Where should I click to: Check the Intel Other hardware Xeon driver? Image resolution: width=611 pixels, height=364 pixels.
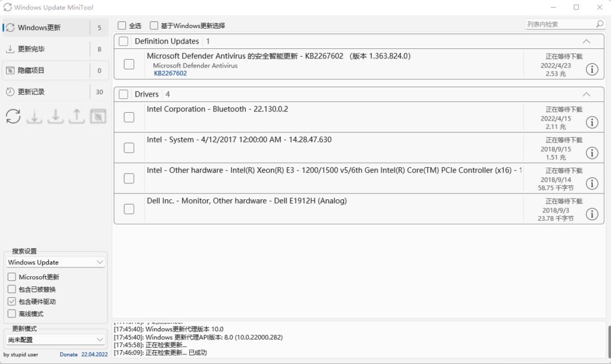(x=129, y=178)
